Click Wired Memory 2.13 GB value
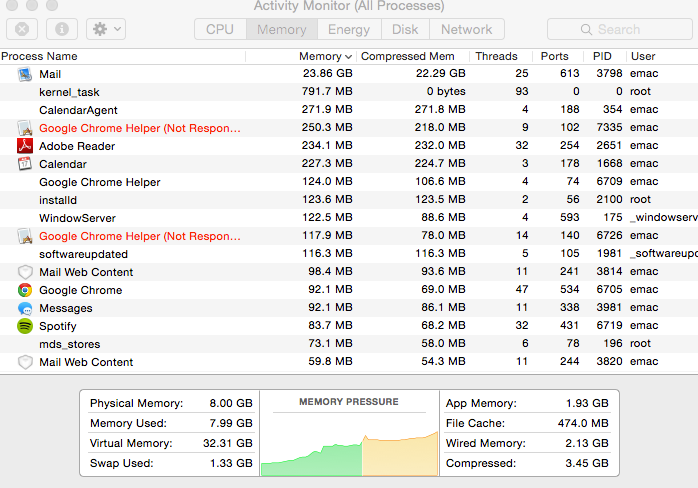This screenshot has height=488, width=698. point(587,443)
